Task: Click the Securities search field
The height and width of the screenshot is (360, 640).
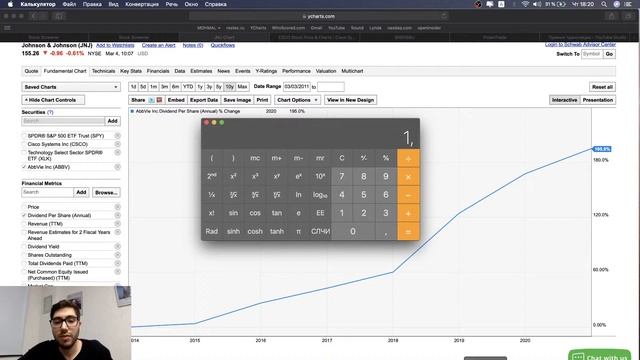Action: pos(63,121)
